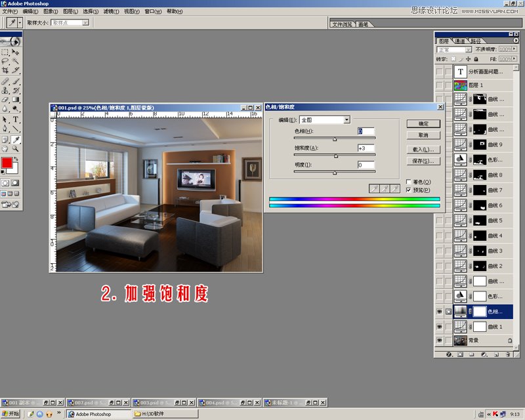The image size is (525, 420).
Task: Hide the 背景 layer eye icon
Action: (439, 341)
